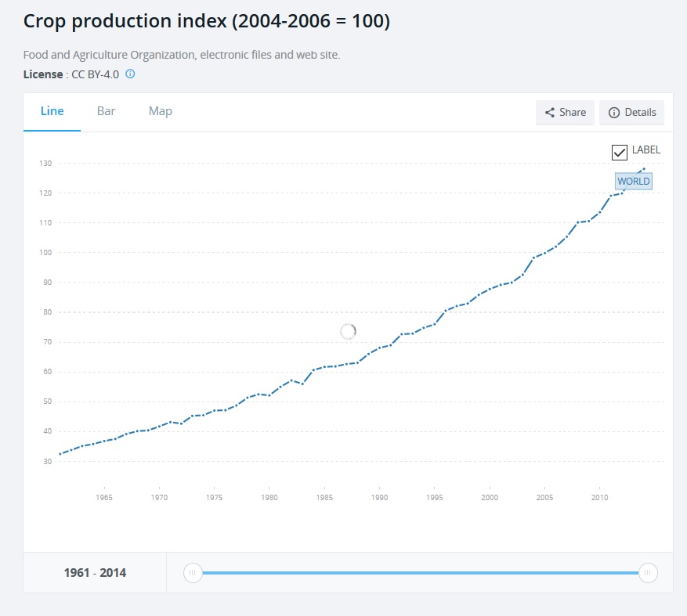687x616 pixels.
Task: Select the Map tab
Action: [x=161, y=111]
